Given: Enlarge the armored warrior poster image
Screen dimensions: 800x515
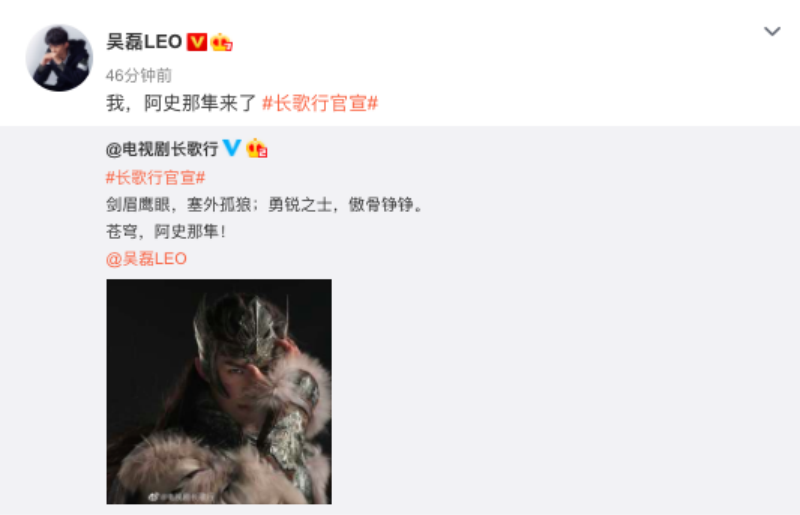Looking at the screenshot, I should (219, 391).
